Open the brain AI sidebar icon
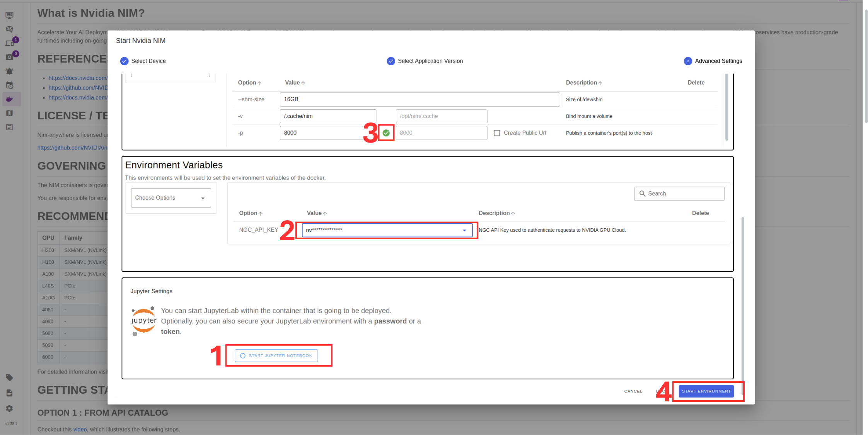The height and width of the screenshot is (435, 868). point(10,29)
